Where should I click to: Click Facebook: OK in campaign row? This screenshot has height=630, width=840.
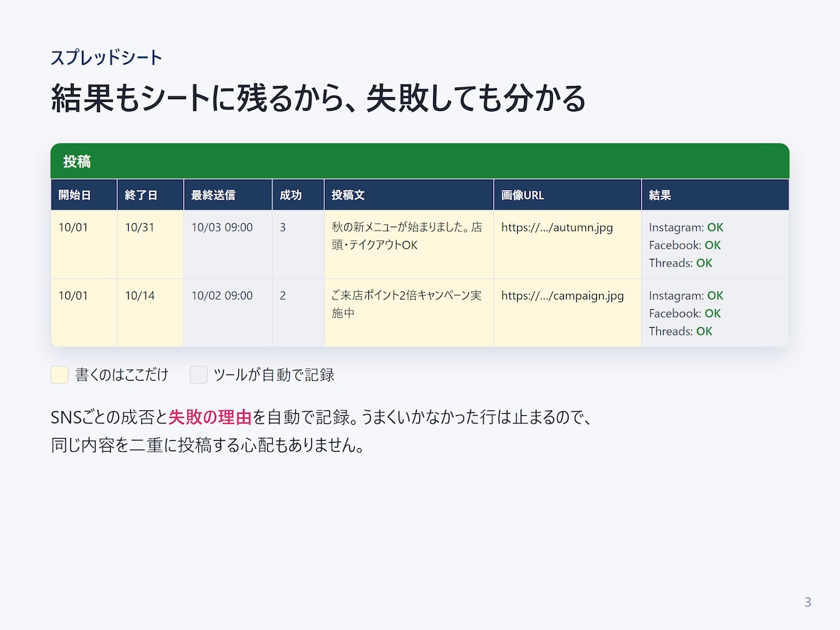point(684,313)
